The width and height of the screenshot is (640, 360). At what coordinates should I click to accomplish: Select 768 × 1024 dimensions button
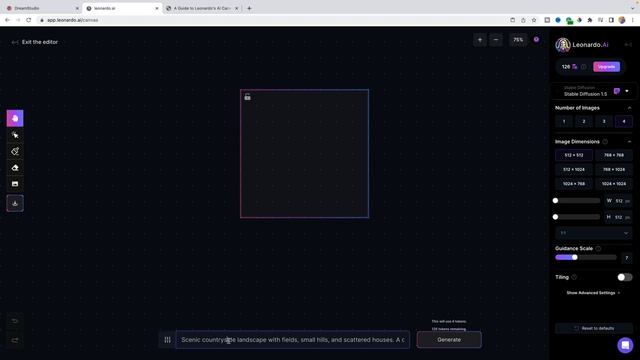[614, 169]
